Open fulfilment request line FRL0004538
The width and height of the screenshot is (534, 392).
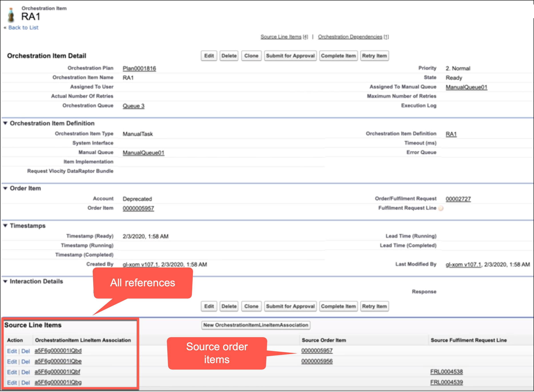coord(447,372)
